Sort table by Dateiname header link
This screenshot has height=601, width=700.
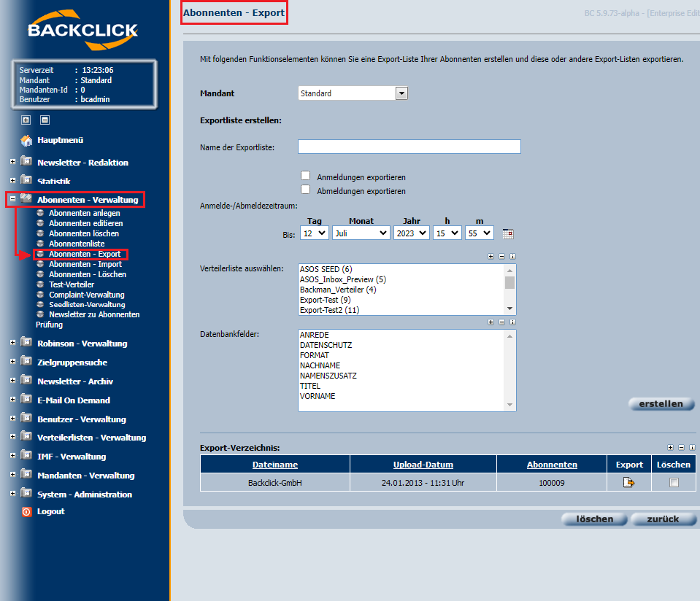tap(275, 465)
